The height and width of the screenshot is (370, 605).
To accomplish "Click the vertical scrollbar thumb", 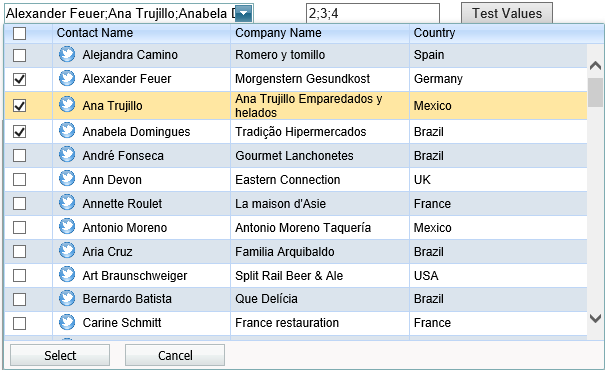I will (595, 93).
